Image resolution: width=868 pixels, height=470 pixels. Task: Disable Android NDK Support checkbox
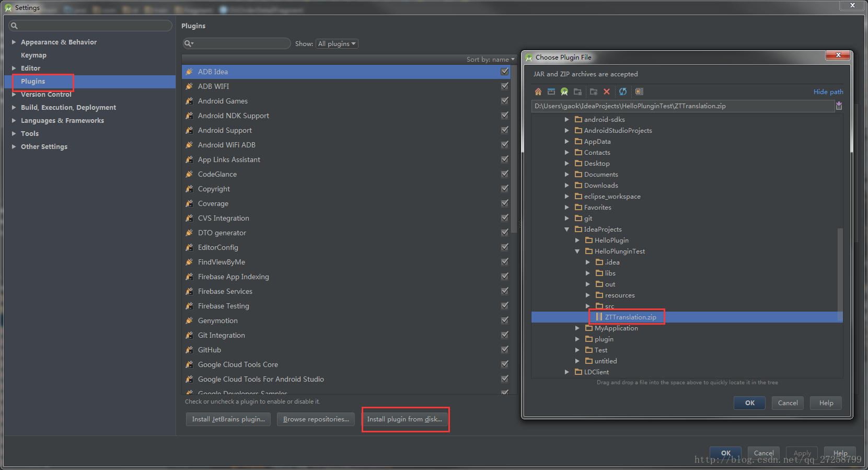[x=505, y=116]
